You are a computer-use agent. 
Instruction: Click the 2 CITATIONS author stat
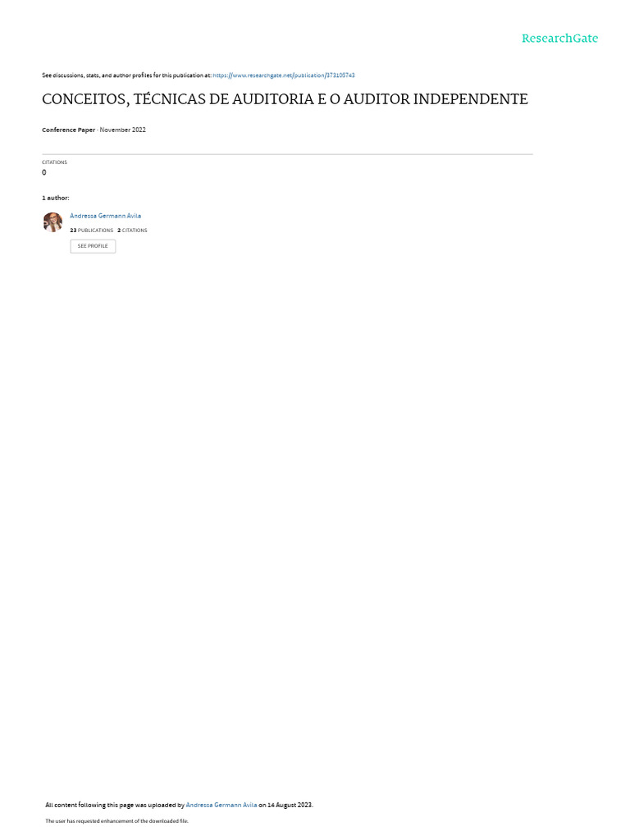click(x=132, y=231)
